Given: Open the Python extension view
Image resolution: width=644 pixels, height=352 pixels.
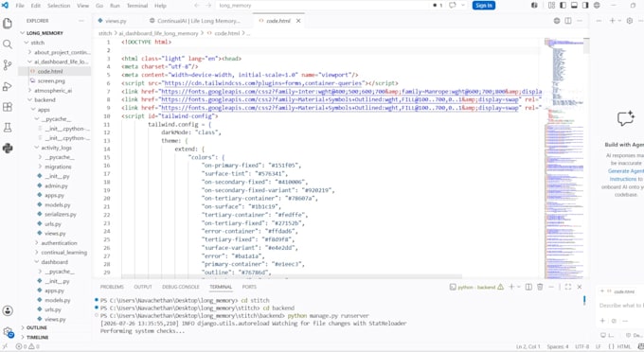Looking at the screenshot, I should click(8, 149).
